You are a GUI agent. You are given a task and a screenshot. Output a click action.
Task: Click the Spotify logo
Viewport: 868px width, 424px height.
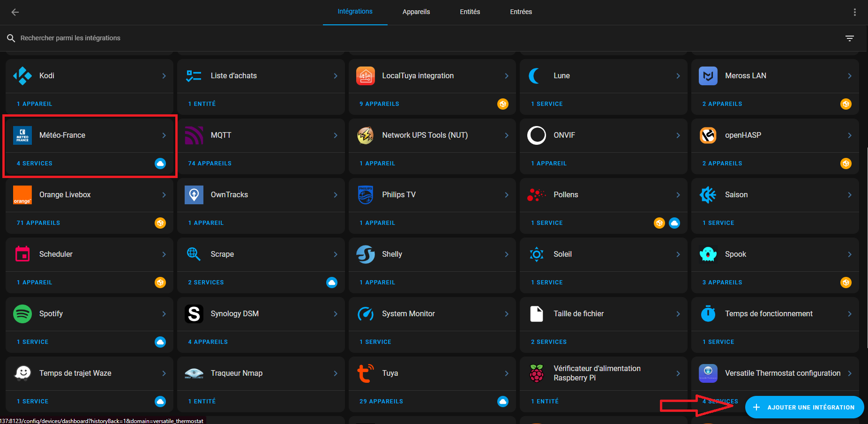[22, 314]
